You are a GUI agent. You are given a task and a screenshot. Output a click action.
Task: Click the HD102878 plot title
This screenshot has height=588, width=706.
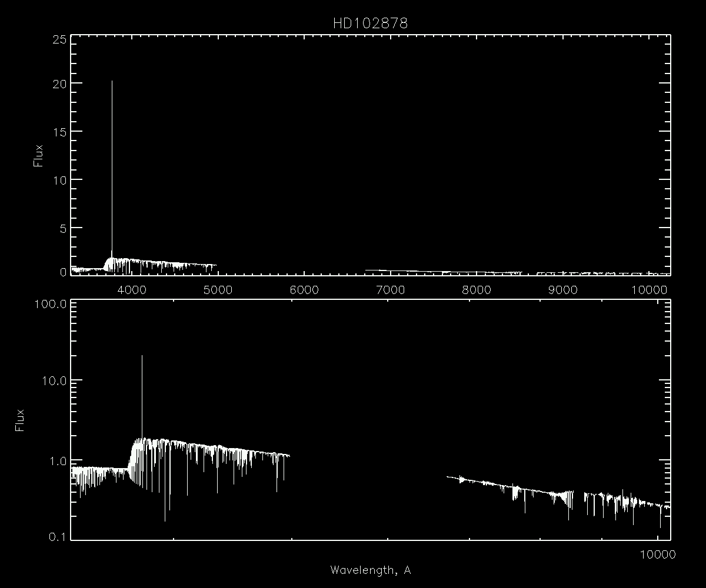[370, 24]
